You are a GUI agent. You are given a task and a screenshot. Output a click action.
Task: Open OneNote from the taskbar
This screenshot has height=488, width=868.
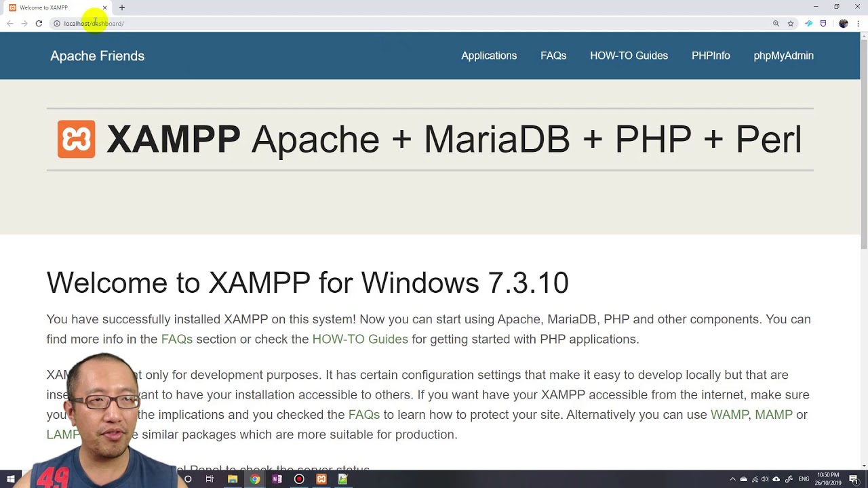[x=277, y=479]
